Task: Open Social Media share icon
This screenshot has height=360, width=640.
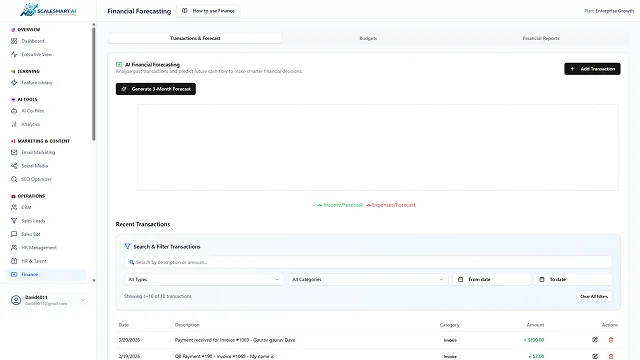Action: [14, 166]
